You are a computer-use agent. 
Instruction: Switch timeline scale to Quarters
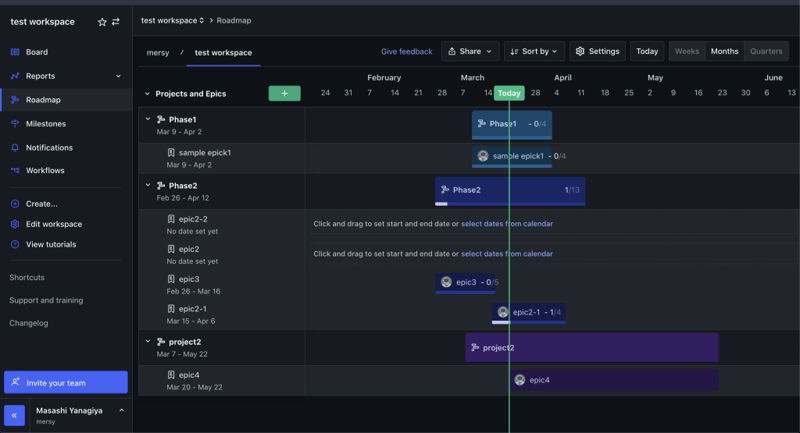(x=766, y=51)
